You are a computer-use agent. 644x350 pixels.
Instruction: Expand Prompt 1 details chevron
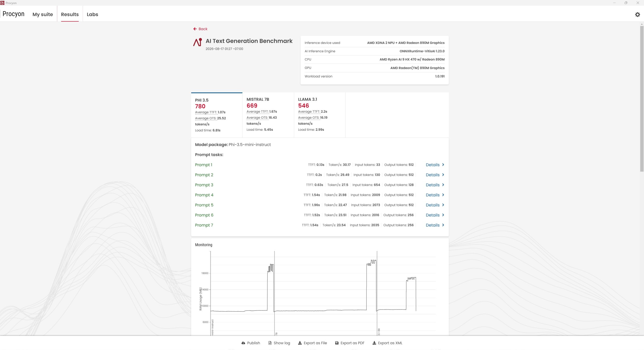[443, 165]
